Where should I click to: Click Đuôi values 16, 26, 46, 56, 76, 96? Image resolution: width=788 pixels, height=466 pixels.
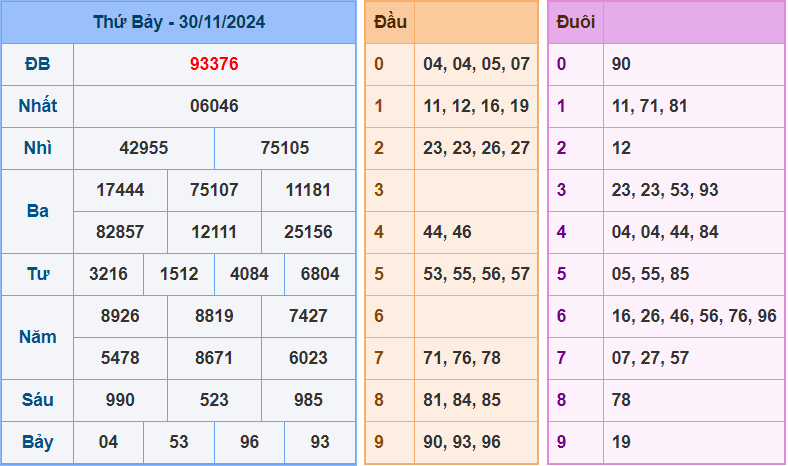(694, 316)
